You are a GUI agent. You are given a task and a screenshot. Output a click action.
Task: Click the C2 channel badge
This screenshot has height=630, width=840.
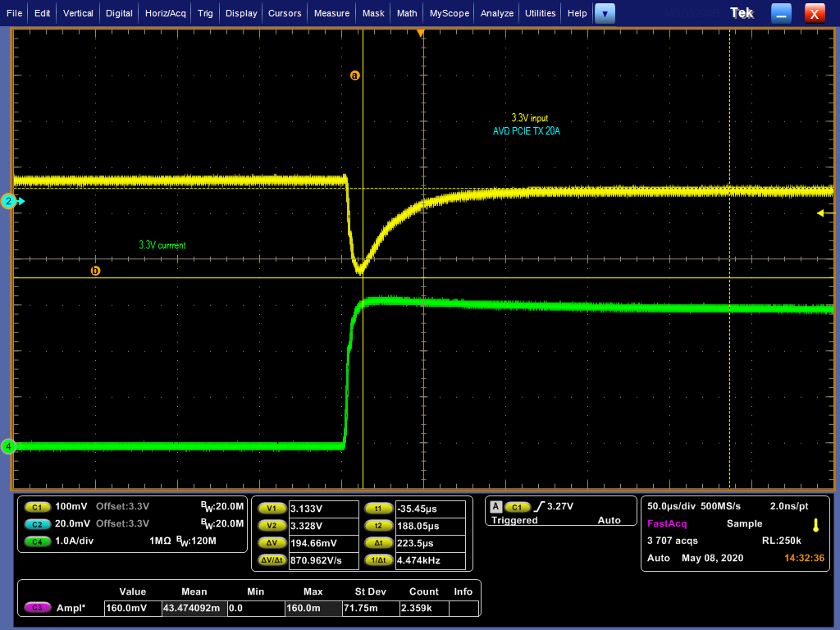click(38, 524)
